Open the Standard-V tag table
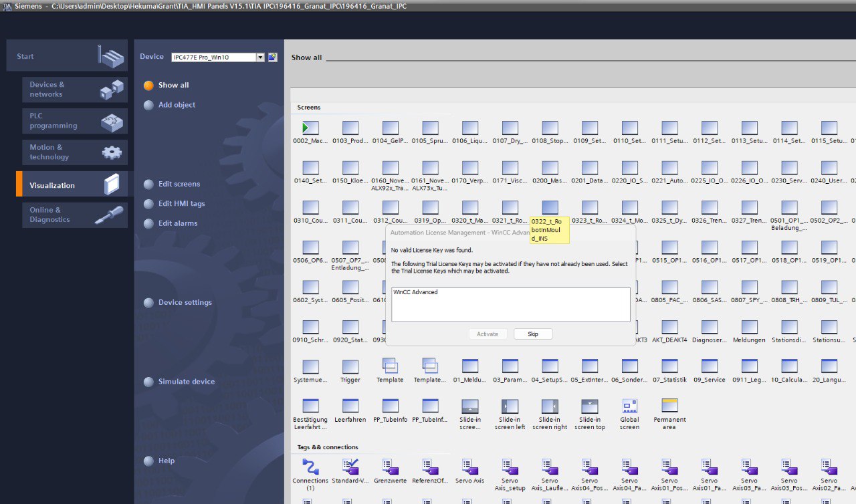This screenshot has width=856, height=504. click(x=350, y=467)
